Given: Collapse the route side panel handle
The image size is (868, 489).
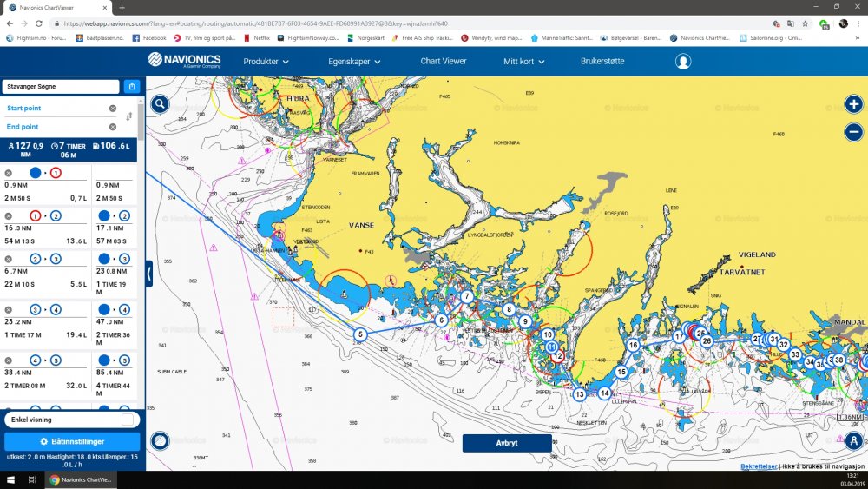Looking at the screenshot, I should tap(149, 274).
